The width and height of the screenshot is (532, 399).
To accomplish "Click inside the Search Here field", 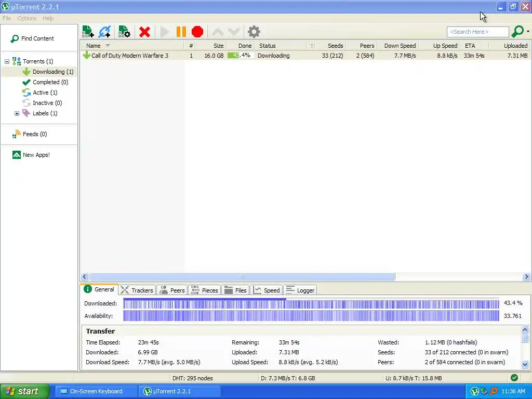I will (478, 32).
